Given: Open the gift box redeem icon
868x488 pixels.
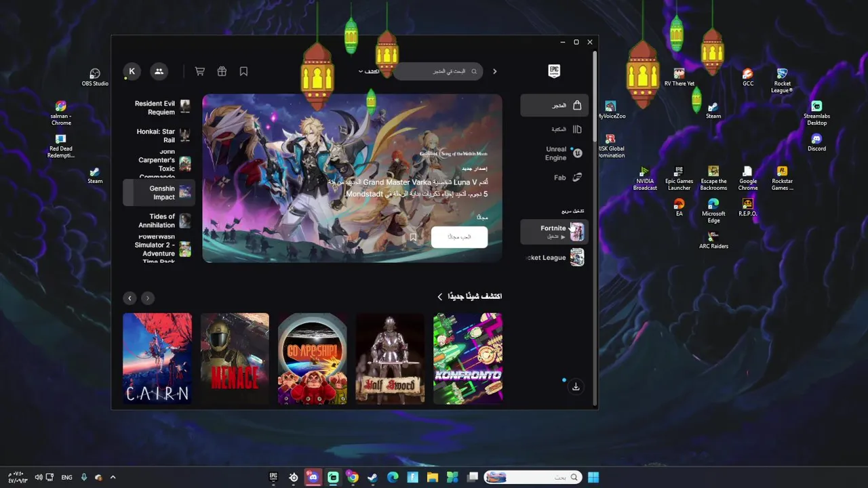Looking at the screenshot, I should pyautogui.click(x=222, y=71).
